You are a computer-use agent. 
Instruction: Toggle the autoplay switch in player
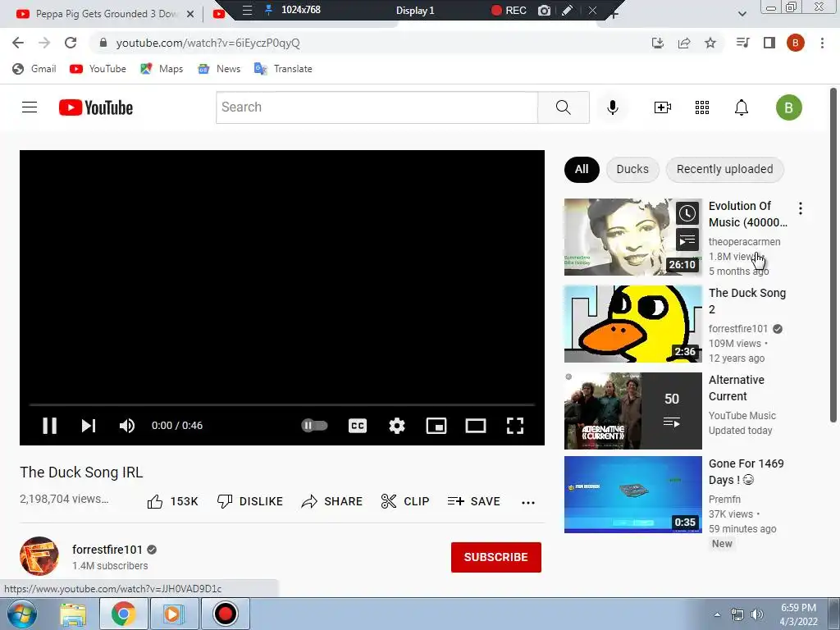pyautogui.click(x=314, y=426)
